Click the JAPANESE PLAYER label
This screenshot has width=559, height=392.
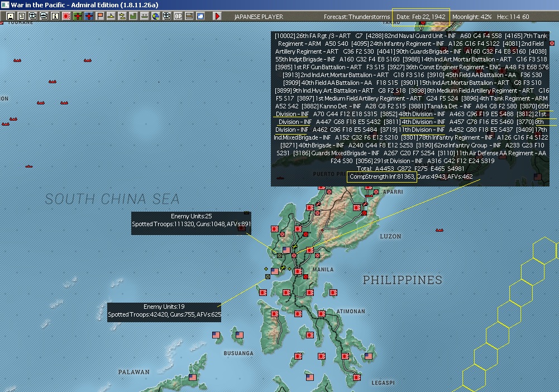259,17
